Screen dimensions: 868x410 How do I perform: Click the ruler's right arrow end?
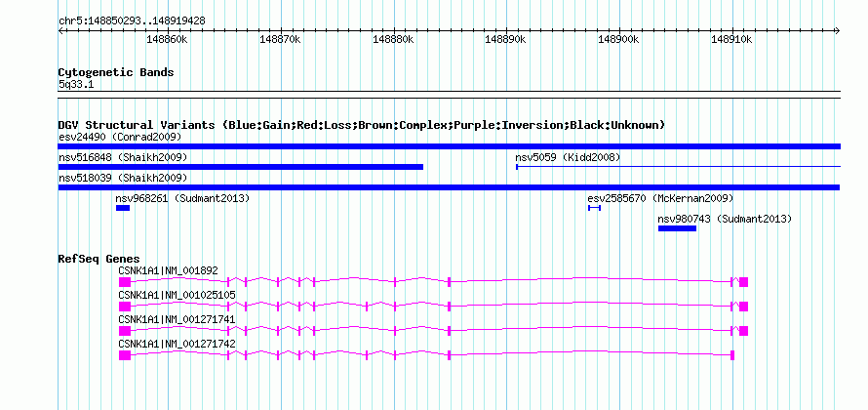(838, 31)
